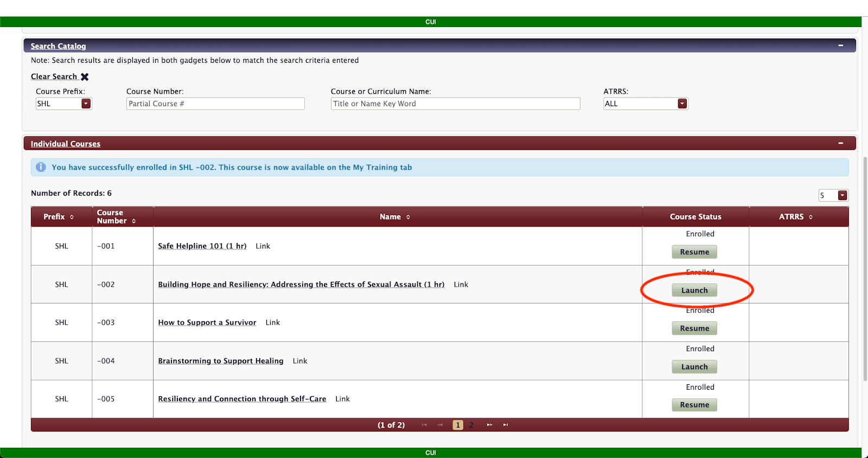Collapse the Individual Courses panel
The width and height of the screenshot is (868, 458).
(840, 143)
